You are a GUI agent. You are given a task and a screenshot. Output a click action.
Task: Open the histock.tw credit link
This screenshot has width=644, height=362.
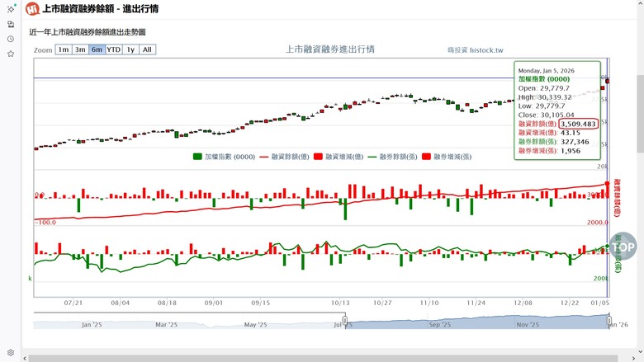[x=476, y=50]
